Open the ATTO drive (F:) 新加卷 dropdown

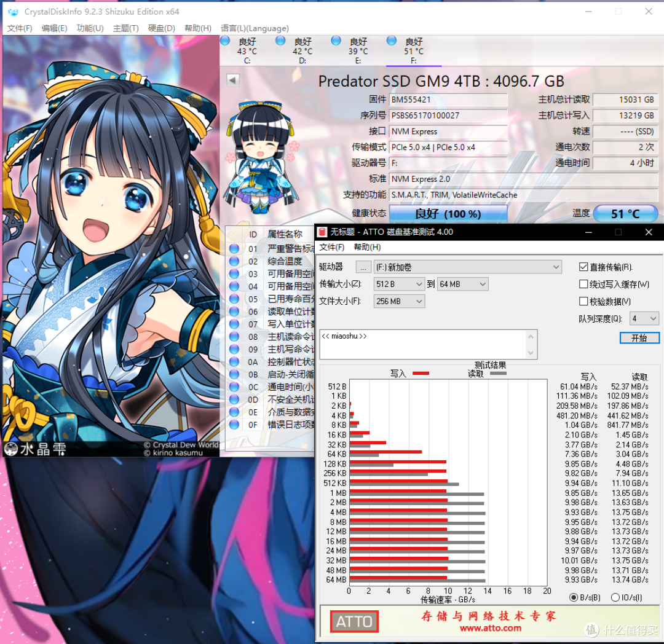(x=467, y=267)
